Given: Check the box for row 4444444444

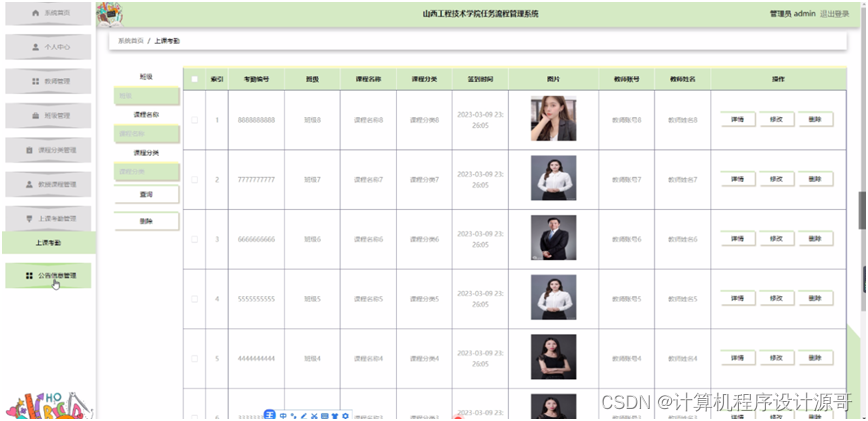Looking at the screenshot, I should 194,358.
